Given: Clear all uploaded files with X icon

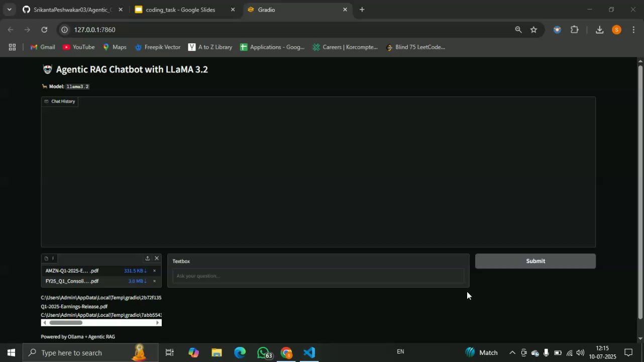Looking at the screenshot, I should tap(157, 258).
